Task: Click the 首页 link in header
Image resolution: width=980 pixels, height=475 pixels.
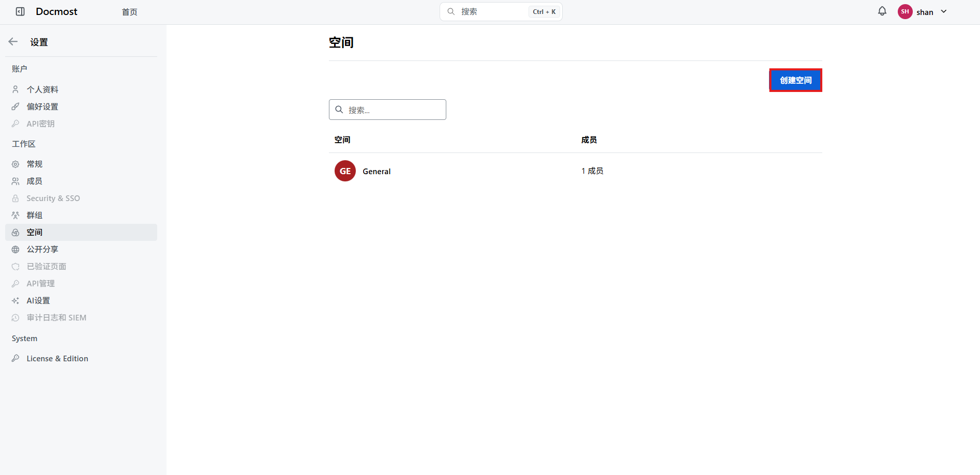Action: (129, 12)
